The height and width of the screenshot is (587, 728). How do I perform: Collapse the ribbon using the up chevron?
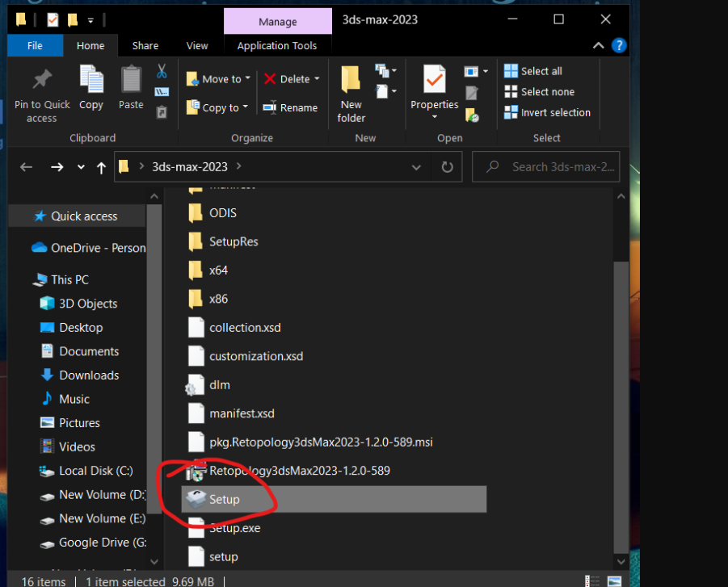(599, 46)
